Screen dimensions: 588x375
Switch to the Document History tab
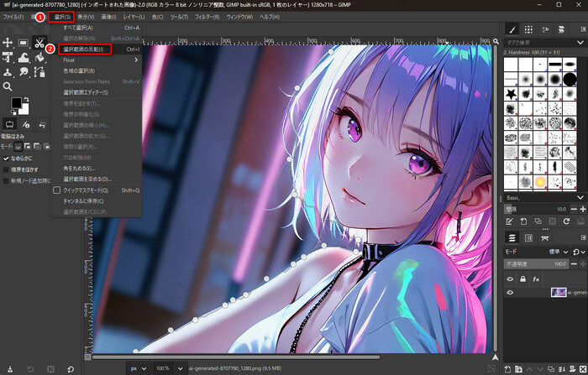[561, 29]
